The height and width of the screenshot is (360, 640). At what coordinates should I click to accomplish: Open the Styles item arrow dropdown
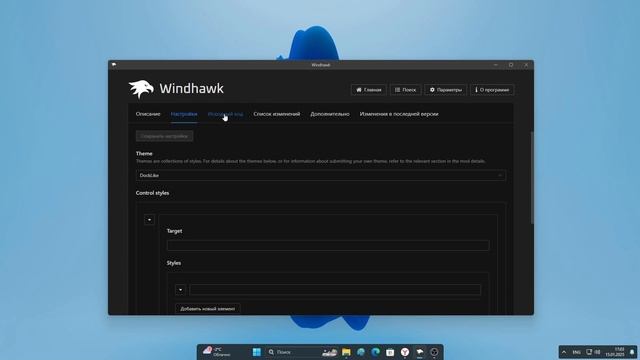180,290
